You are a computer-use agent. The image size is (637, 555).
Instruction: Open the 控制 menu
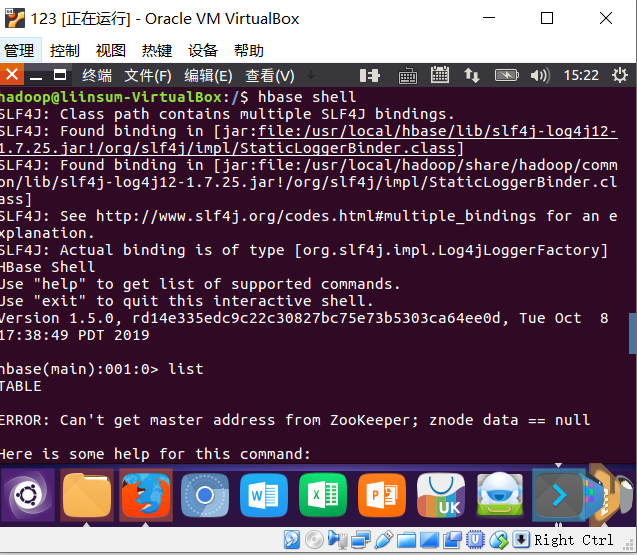[65, 51]
